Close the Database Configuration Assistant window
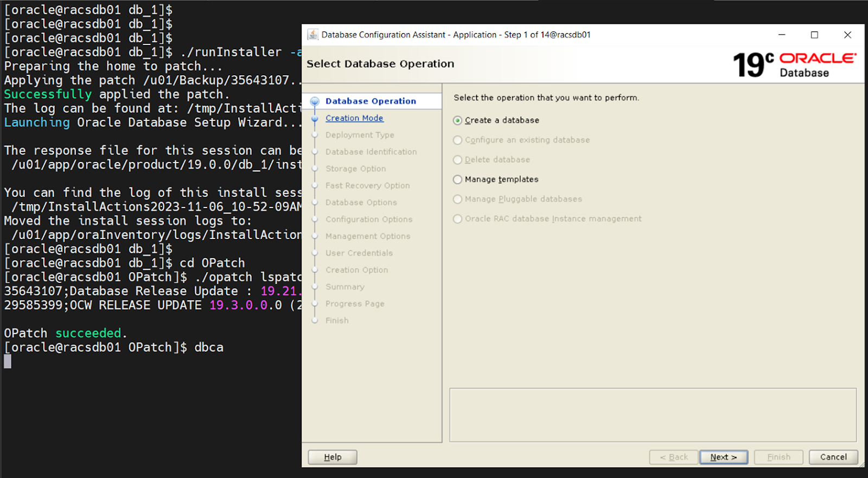Image resolution: width=868 pixels, height=478 pixels. [x=847, y=35]
